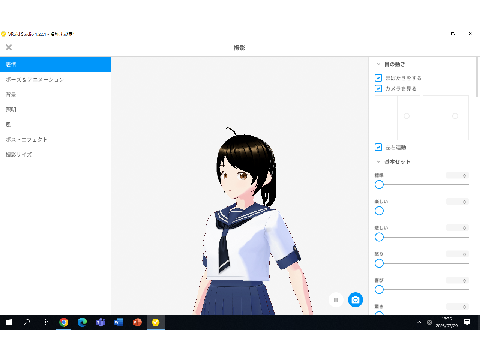Toggle the linked-eyes checkbox below the eye pad

tap(378, 147)
